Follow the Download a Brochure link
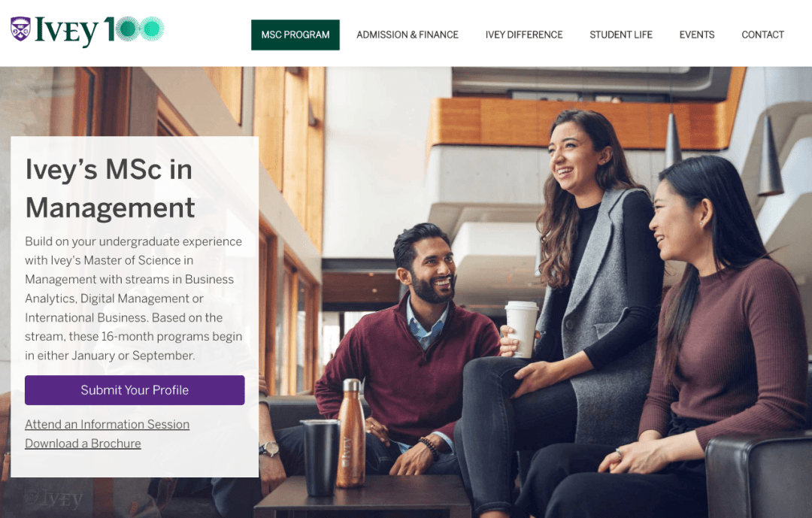Image resolution: width=812 pixels, height=518 pixels. [x=83, y=444]
